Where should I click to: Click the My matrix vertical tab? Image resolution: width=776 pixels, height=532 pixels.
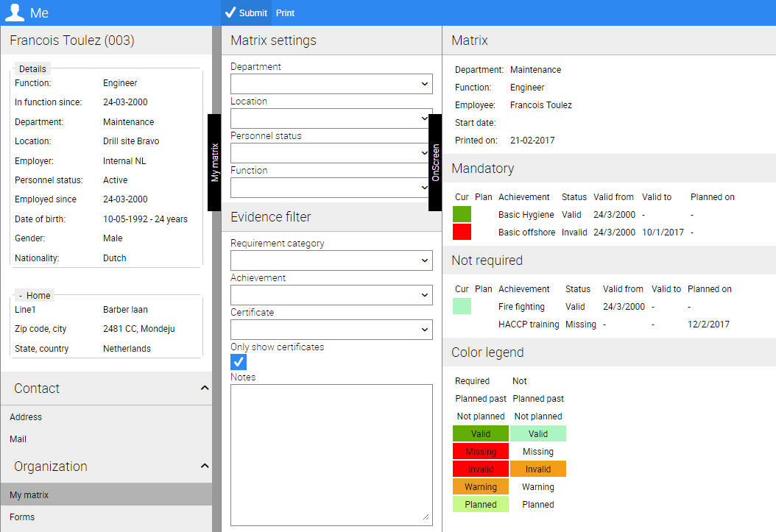(x=215, y=162)
